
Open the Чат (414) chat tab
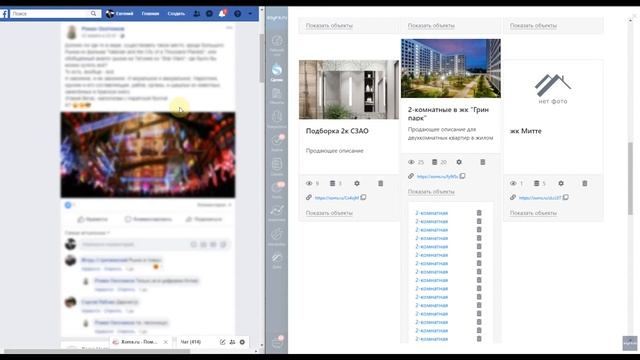pyautogui.click(x=191, y=342)
